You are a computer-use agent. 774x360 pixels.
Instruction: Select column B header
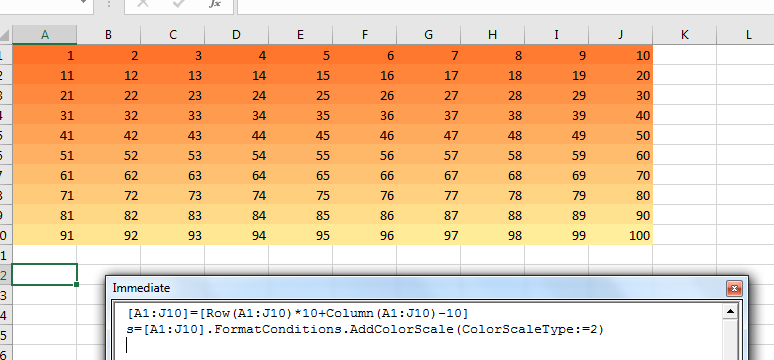109,35
